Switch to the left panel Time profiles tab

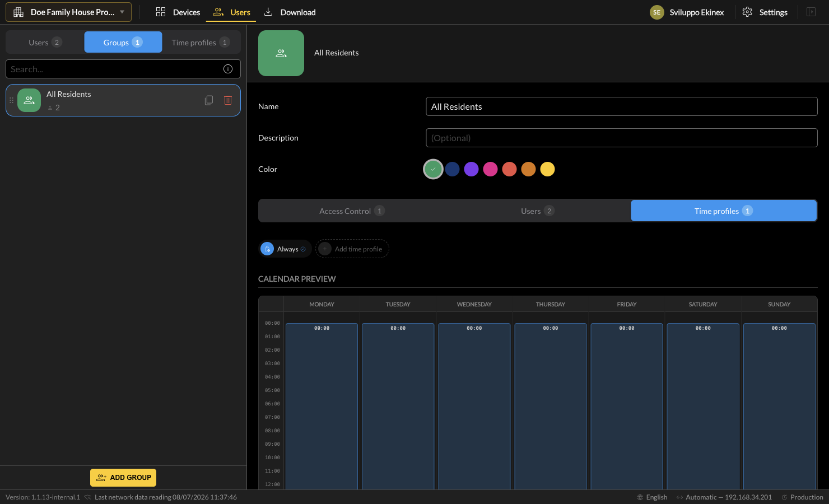(201, 42)
